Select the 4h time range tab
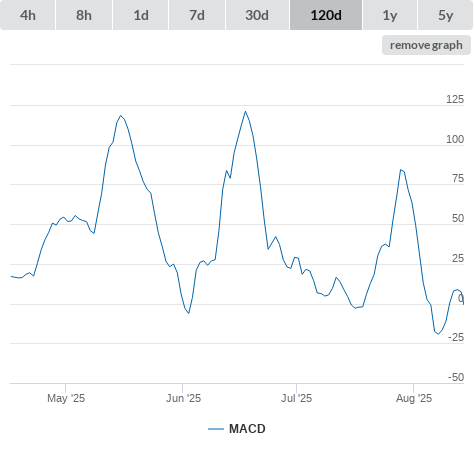Viewport: 474px width, 455px height. point(28,15)
